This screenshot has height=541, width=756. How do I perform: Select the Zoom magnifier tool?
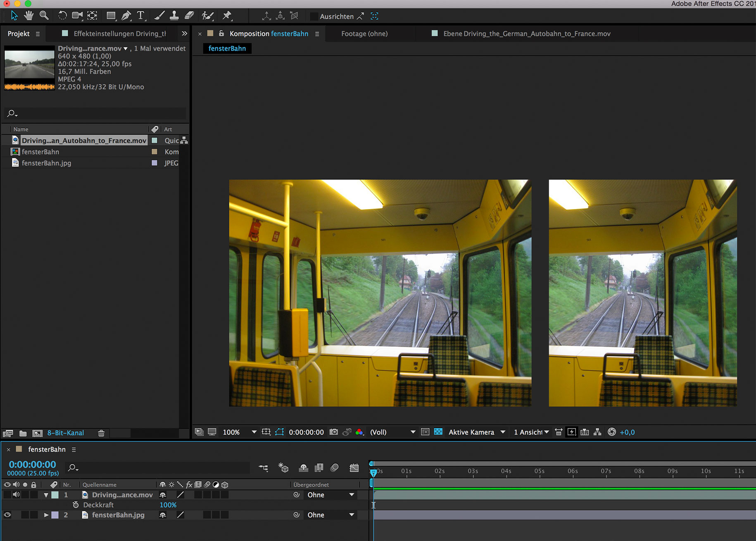[44, 16]
